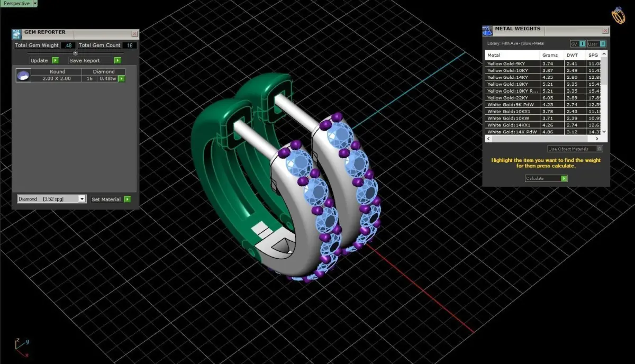The height and width of the screenshot is (364, 635).
Task: Click the SPG column header
Action: point(594,55)
